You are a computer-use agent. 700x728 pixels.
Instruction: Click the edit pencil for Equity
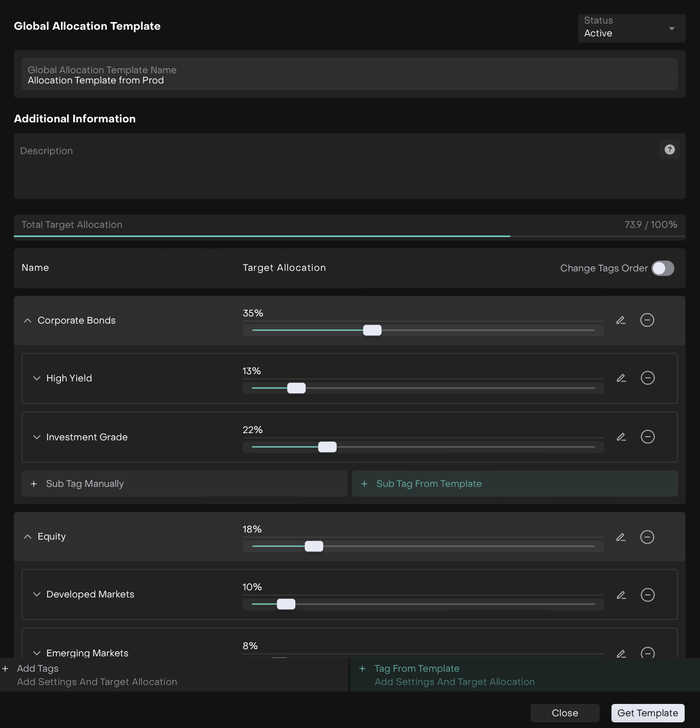[621, 537]
